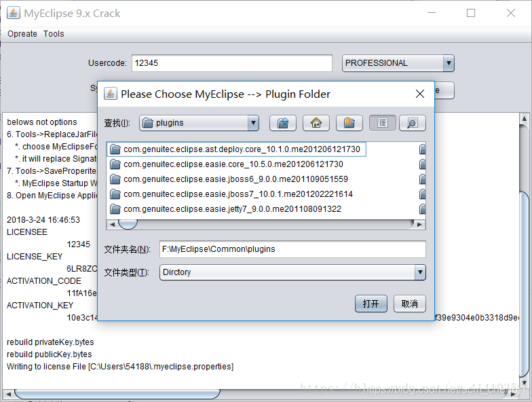
Task: Click the 打开 (Open) button
Action: [x=370, y=304]
